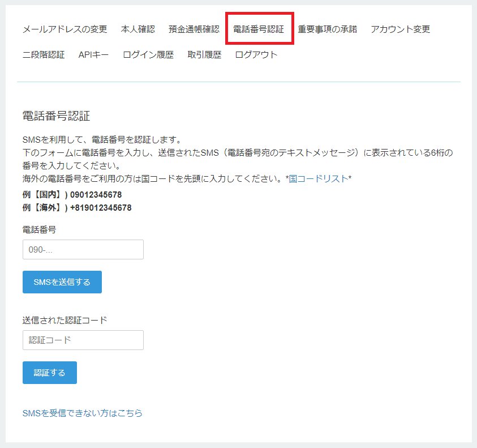Click the SMSを送信する button
Image resolution: width=477 pixels, height=448 pixels.
tap(62, 282)
